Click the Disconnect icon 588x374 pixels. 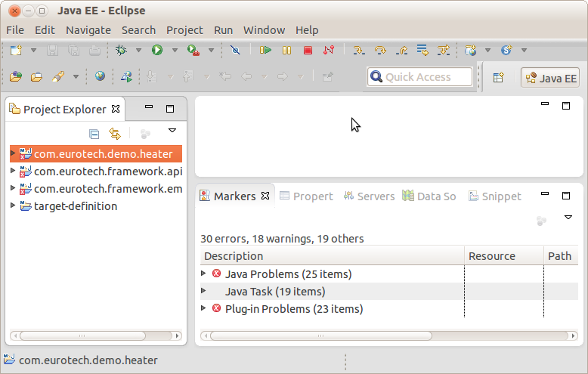coord(329,50)
